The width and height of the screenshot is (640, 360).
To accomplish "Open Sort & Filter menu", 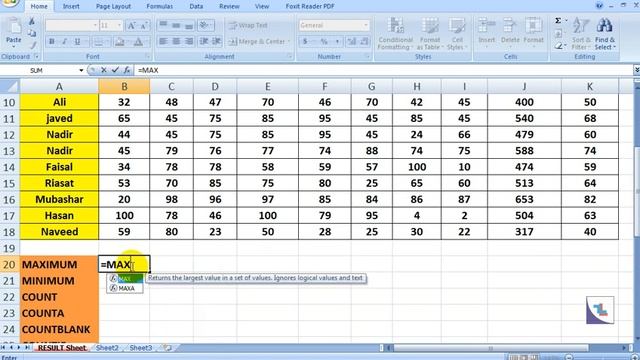I will [x=581, y=34].
